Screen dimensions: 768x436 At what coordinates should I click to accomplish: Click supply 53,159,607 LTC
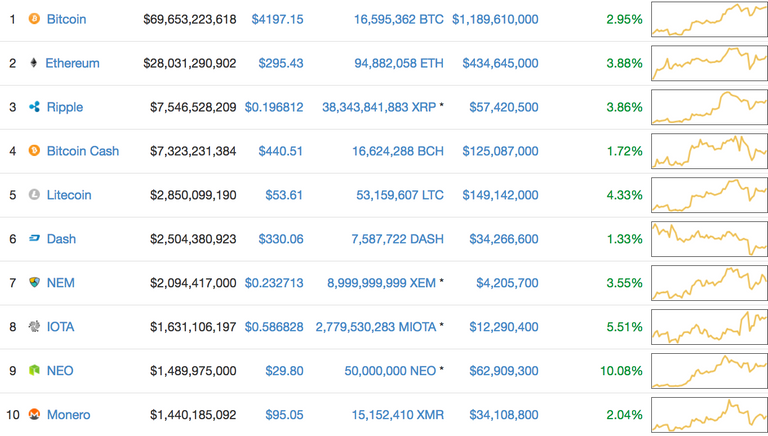point(400,195)
